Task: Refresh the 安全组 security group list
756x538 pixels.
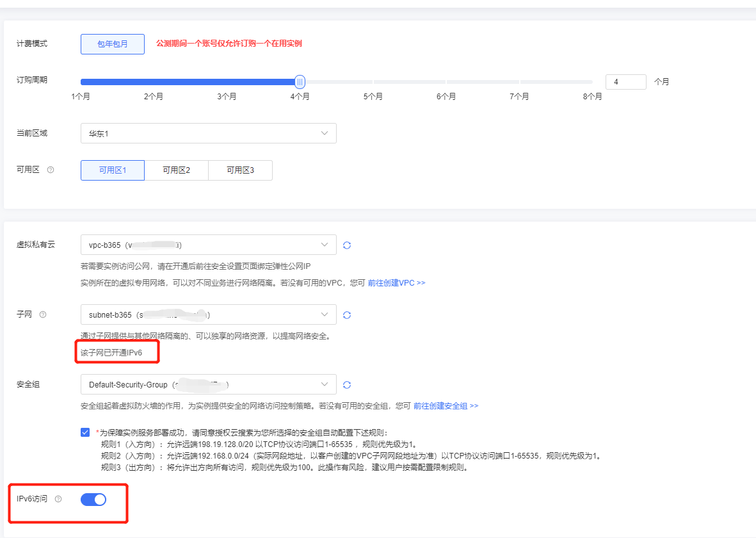Action: (x=347, y=385)
